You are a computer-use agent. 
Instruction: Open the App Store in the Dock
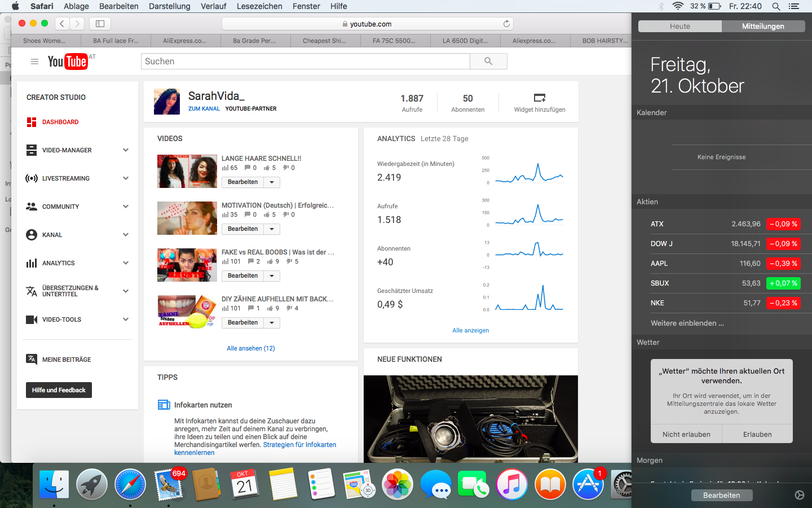(588, 485)
